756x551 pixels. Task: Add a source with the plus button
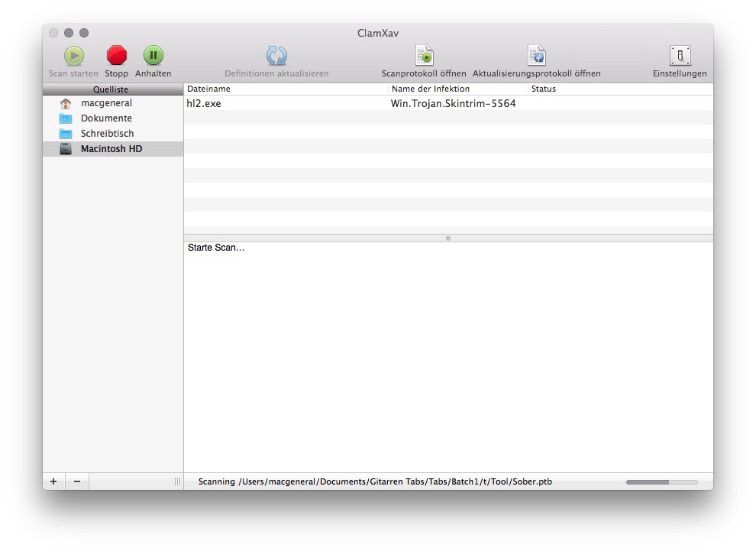(x=53, y=481)
